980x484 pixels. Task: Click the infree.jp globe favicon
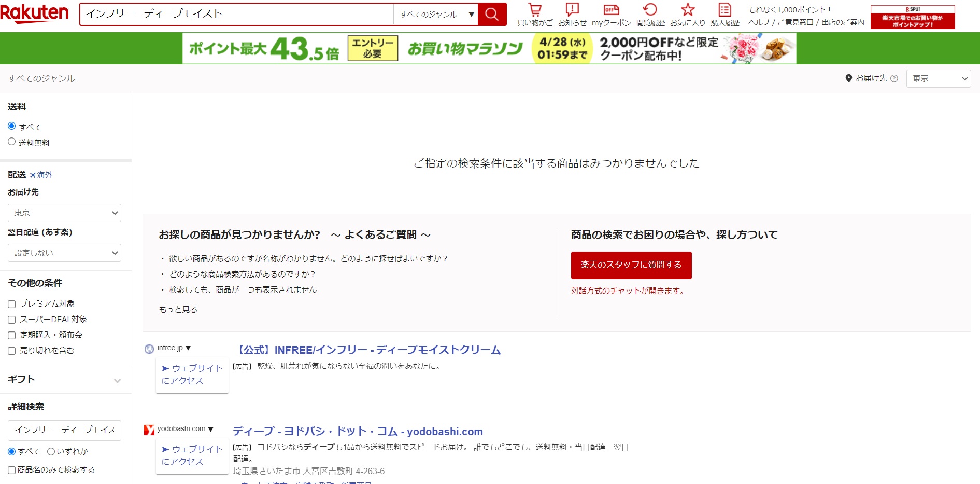(149, 349)
